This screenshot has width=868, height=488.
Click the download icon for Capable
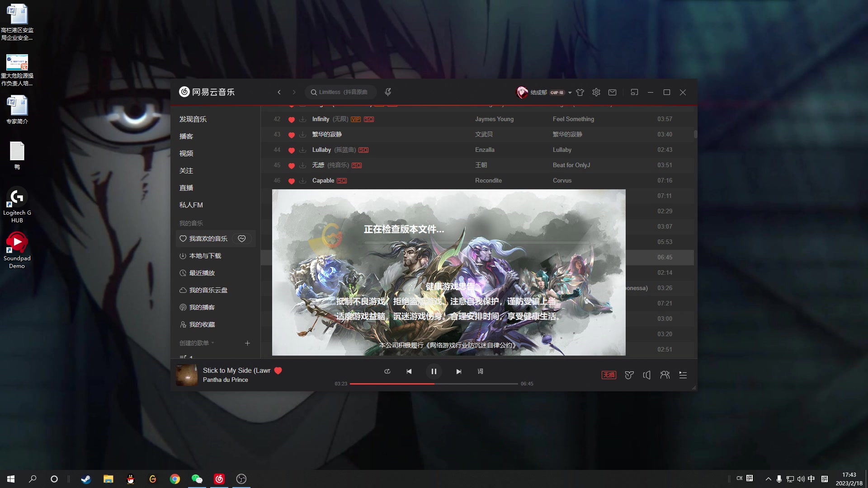point(303,181)
